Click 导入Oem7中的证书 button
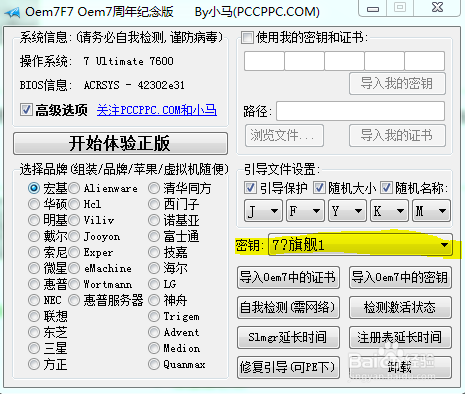Viewport: 465px width, 394px height. 288,277
